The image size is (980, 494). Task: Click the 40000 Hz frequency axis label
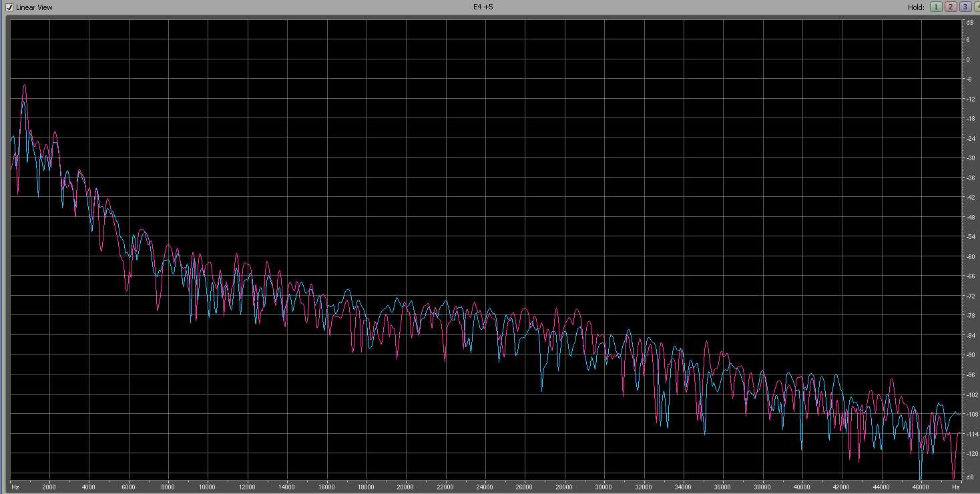802,487
